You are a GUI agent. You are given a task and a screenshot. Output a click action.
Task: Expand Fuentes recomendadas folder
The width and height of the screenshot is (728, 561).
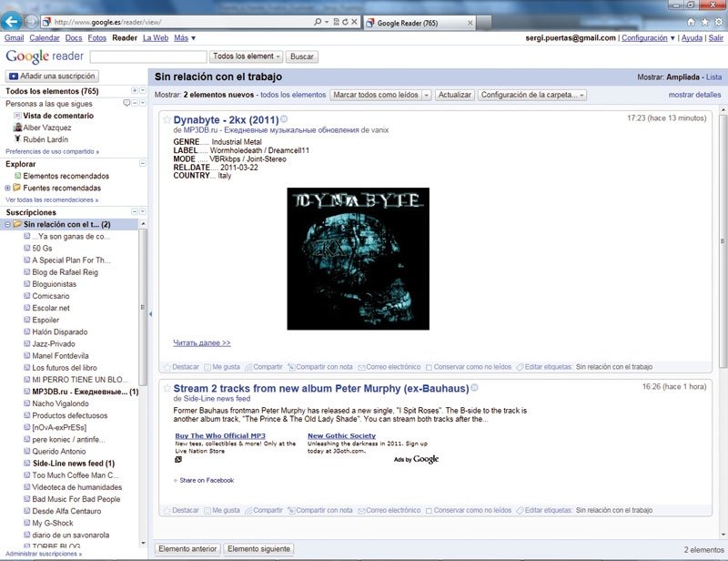pos(7,188)
